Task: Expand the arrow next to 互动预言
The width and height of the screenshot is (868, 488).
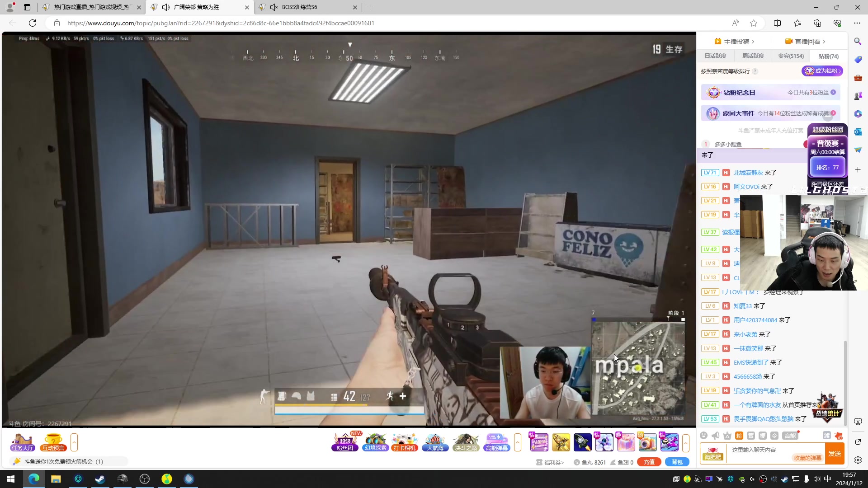Action: (x=74, y=442)
